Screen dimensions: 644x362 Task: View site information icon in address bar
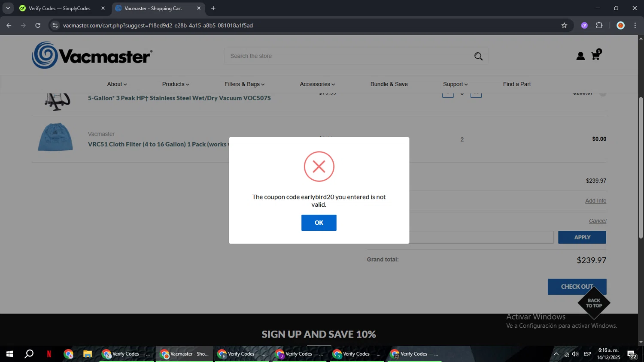coord(55,25)
